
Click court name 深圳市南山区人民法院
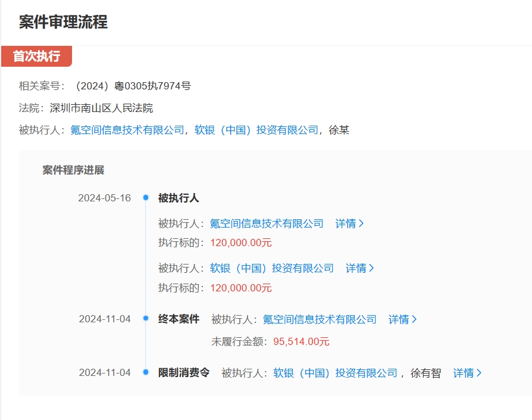101,108
